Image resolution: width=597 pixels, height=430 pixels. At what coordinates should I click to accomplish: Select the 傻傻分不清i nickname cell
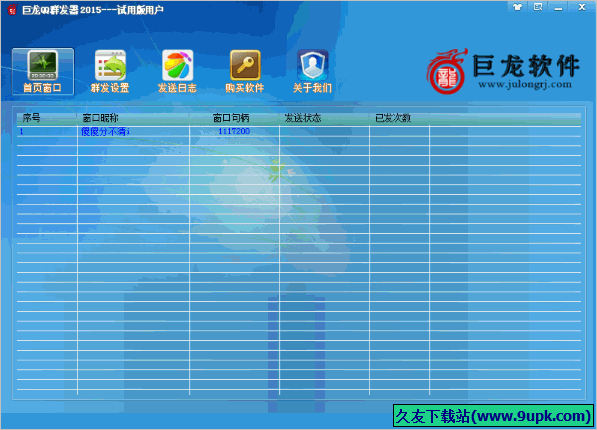click(133, 131)
